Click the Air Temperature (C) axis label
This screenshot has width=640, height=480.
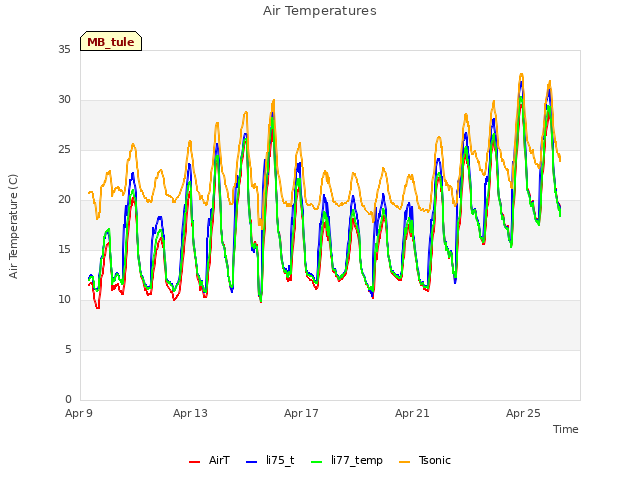(x=13, y=226)
